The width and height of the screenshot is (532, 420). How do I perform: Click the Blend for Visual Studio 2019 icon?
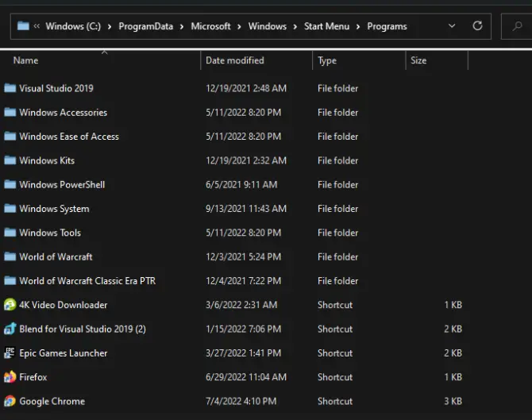[x=10, y=329]
